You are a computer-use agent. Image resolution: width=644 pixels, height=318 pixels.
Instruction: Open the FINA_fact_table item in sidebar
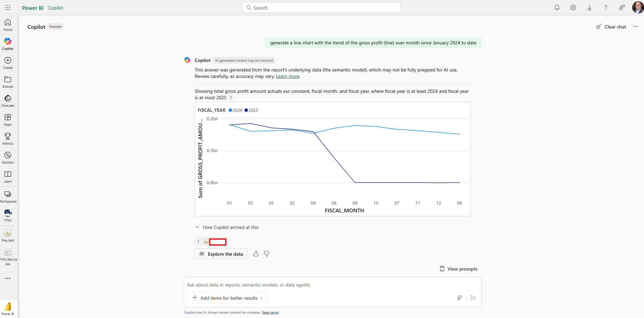pos(8,257)
